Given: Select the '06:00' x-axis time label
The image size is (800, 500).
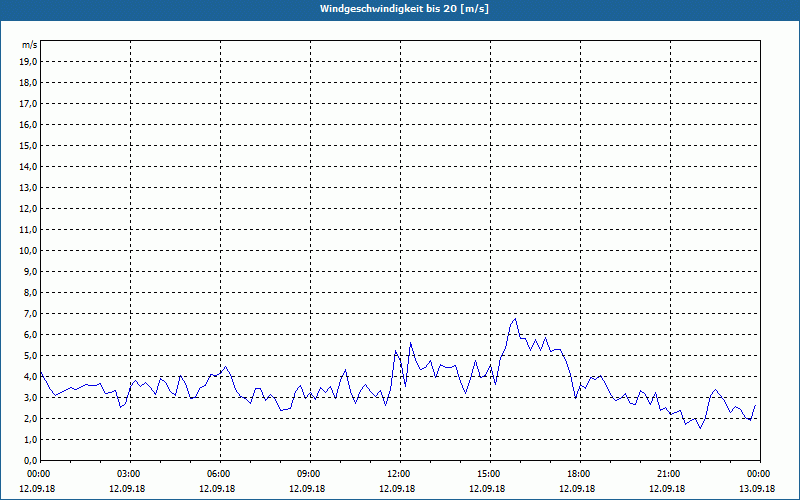Looking at the screenshot, I should coord(218,474).
